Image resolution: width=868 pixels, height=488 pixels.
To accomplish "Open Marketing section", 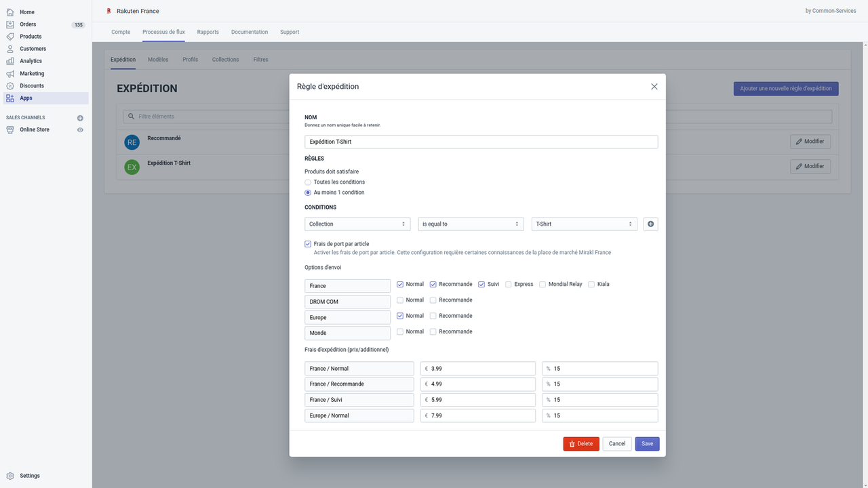I will coord(32,73).
